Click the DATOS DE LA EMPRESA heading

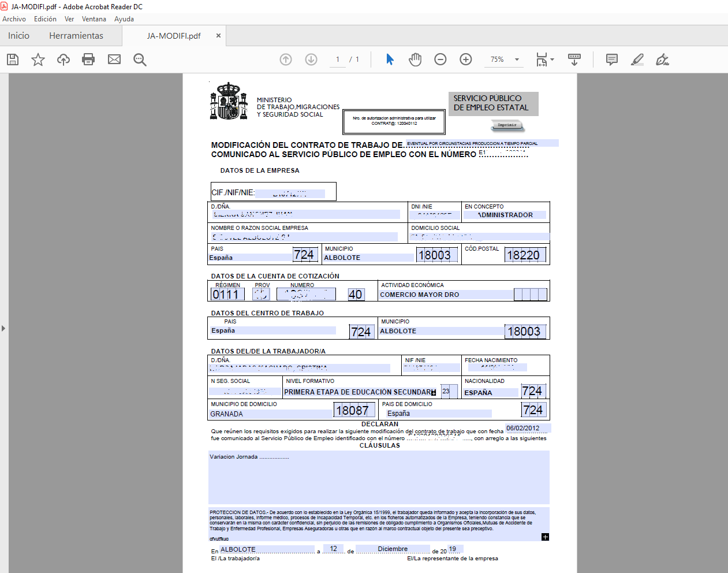click(x=260, y=170)
